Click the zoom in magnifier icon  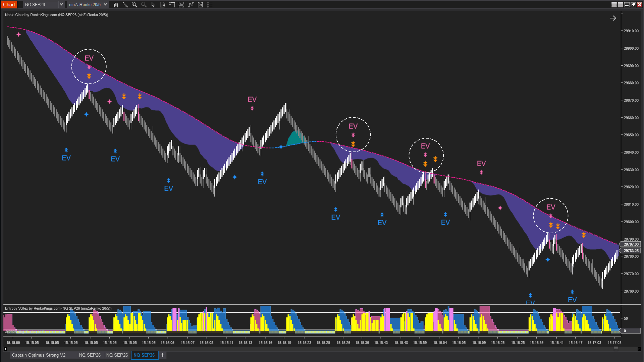click(x=135, y=5)
